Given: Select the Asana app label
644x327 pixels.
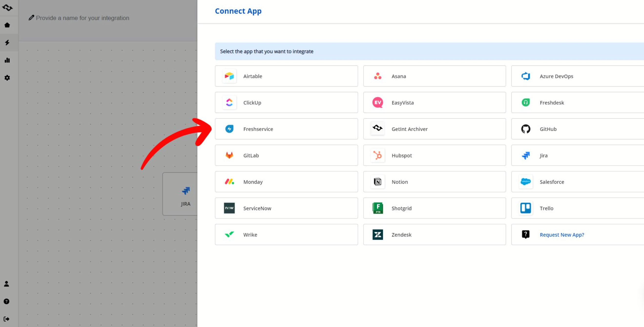Looking at the screenshot, I should 399,76.
